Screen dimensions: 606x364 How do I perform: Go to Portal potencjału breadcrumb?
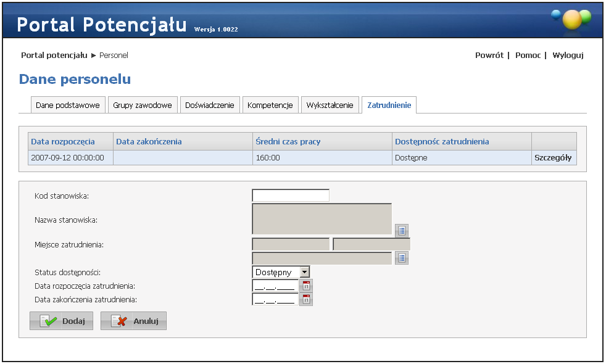[x=54, y=56]
